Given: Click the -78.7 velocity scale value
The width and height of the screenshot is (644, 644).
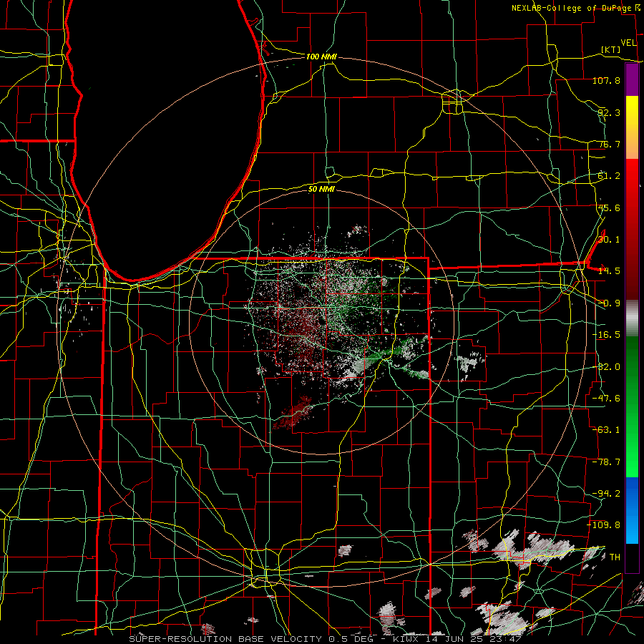Looking at the screenshot, I should coord(606,462).
